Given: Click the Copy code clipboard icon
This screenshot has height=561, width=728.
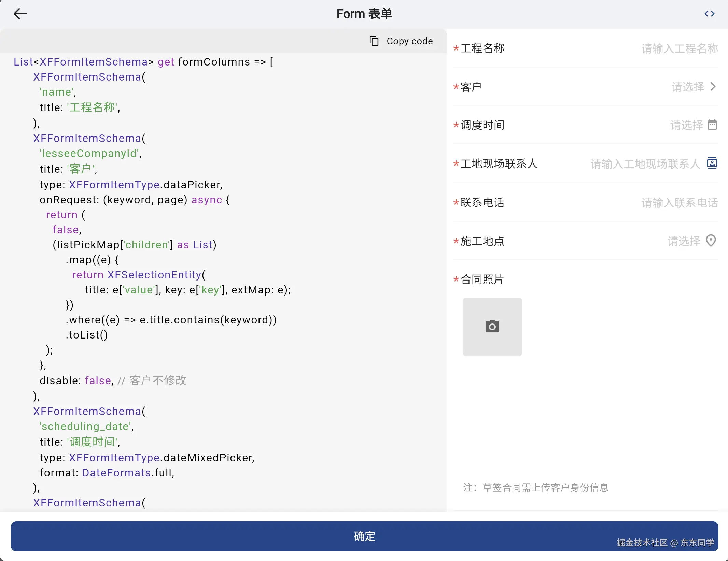Looking at the screenshot, I should click(x=374, y=41).
